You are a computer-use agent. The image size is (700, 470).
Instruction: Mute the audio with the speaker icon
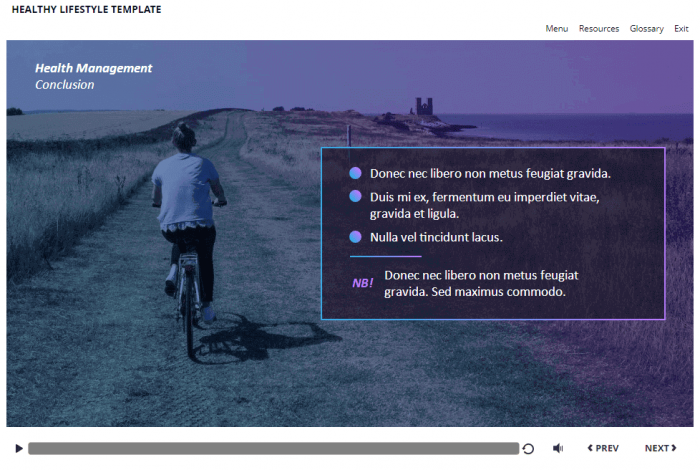point(558,449)
